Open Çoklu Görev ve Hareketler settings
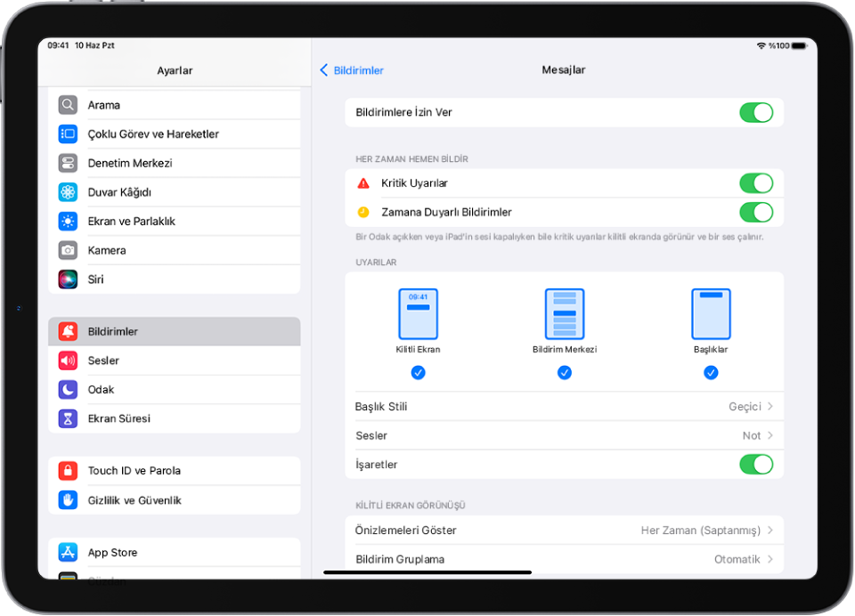Image resolution: width=855 pixels, height=616 pixels. pos(174,134)
